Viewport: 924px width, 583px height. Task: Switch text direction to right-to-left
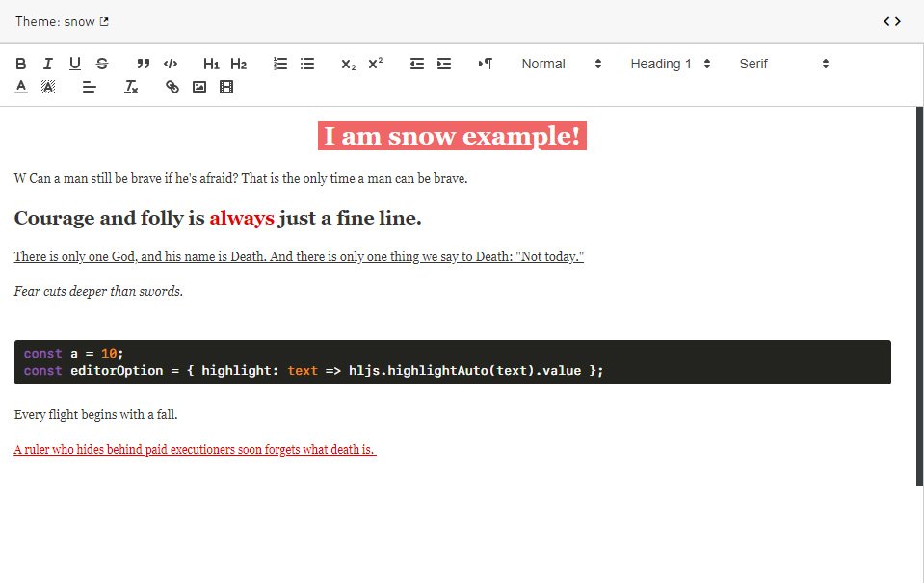click(485, 64)
